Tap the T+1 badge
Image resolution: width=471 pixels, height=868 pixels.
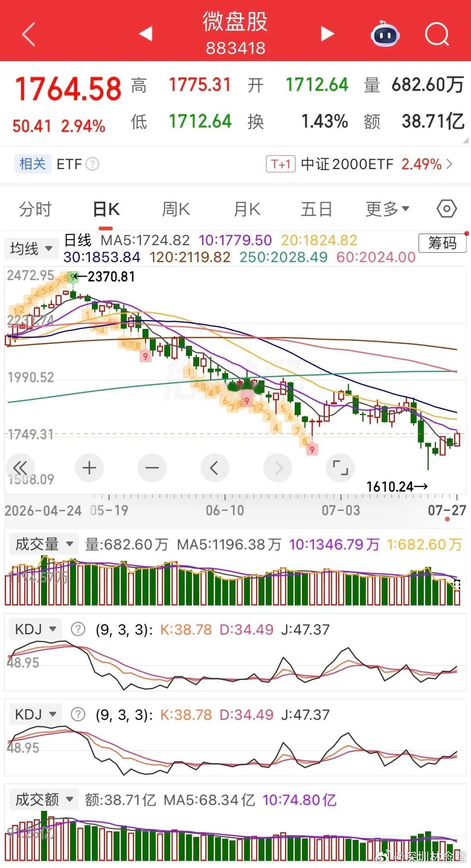point(281,164)
